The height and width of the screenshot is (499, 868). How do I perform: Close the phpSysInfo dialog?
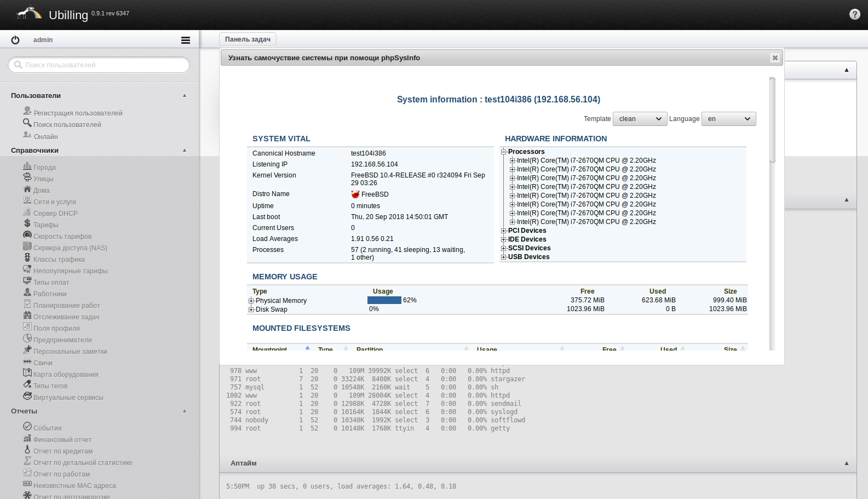(775, 58)
